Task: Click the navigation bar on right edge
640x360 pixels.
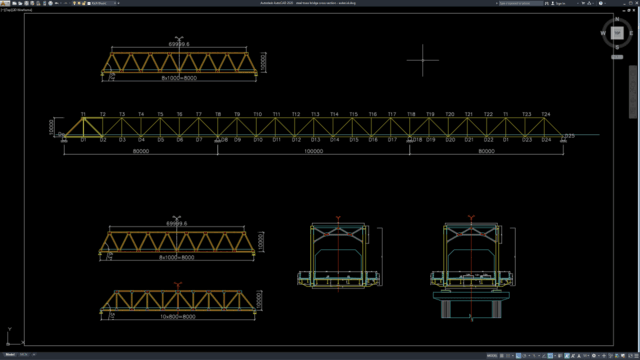Action: point(633,92)
